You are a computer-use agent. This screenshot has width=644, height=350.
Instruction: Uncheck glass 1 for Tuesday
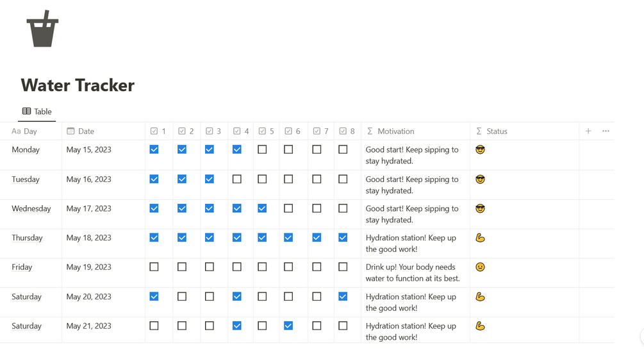click(x=154, y=179)
